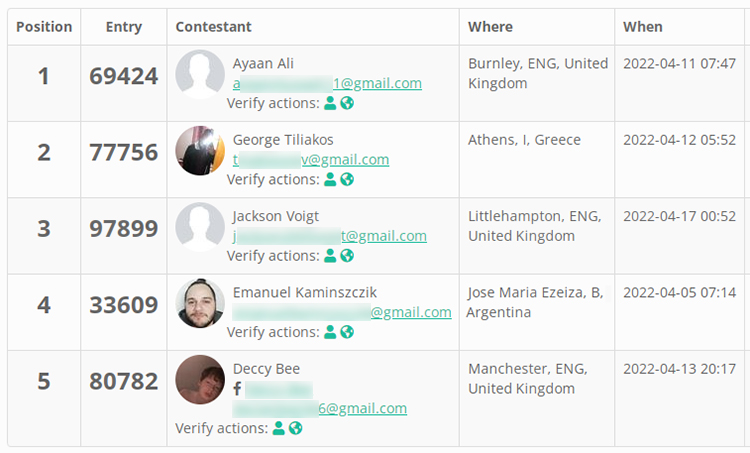Open Ayaan Ali's gmail address link
This screenshot has width=750, height=453.
click(327, 83)
